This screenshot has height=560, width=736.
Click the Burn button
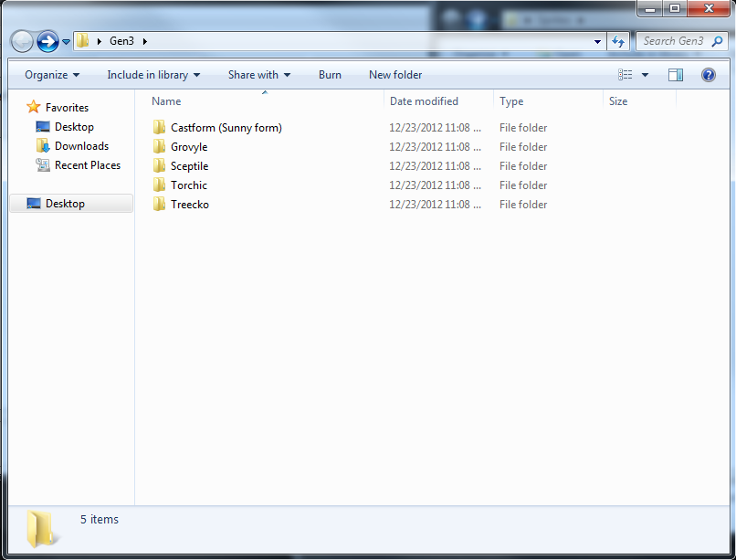coord(330,75)
